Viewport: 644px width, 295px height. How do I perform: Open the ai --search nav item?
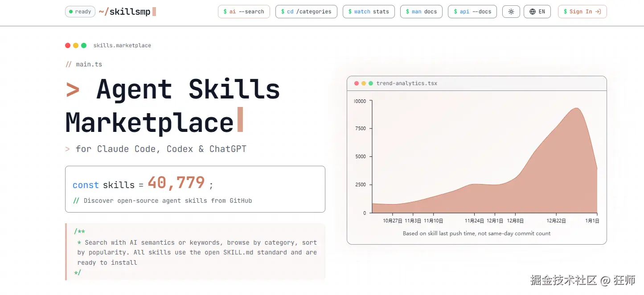pos(244,12)
